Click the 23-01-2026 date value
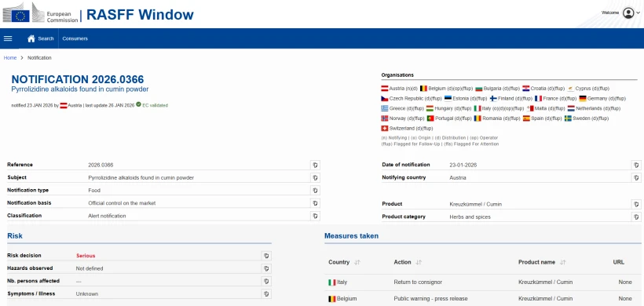 pyautogui.click(x=463, y=165)
